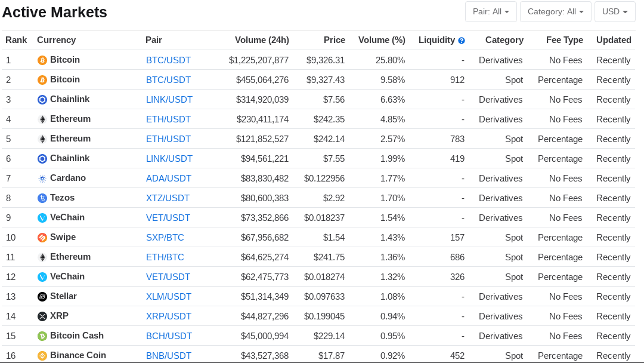
Task: Click the price $0.199045
Action: tap(324, 316)
